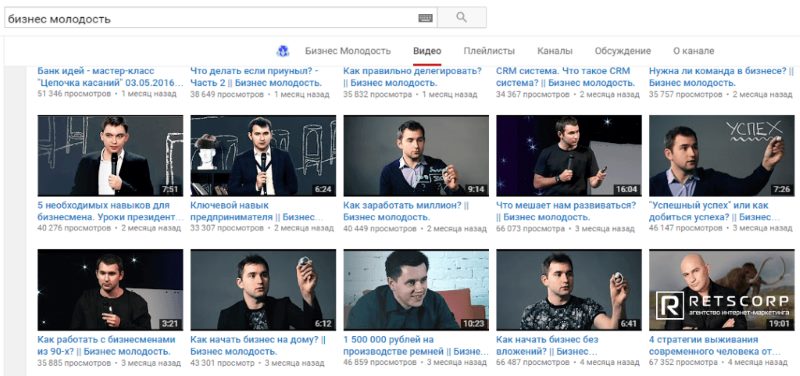Click the 35 757 просмотров view count
This screenshot has height=376, width=800.
coord(686,94)
